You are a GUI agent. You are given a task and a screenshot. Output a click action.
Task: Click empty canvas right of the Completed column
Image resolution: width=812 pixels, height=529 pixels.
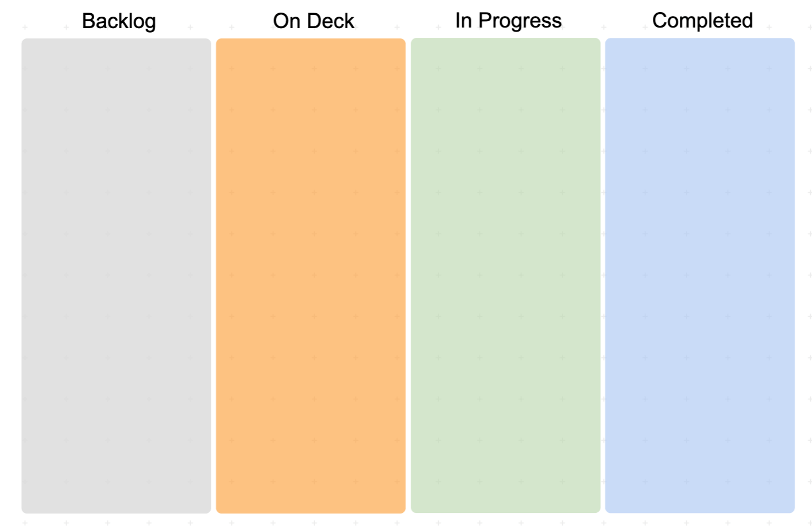coord(803,275)
